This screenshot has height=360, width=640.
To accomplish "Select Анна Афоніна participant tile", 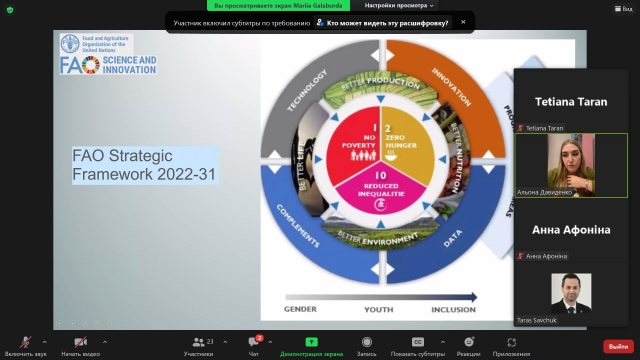I will point(571,229).
